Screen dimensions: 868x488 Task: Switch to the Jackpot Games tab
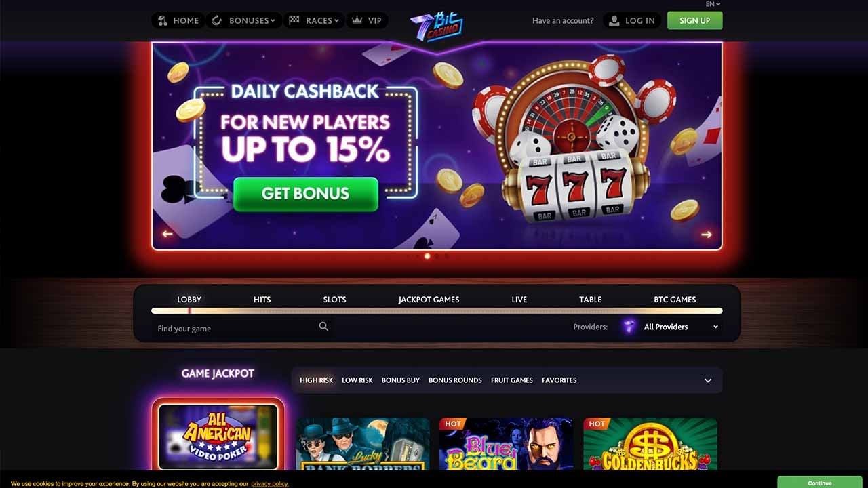click(x=429, y=300)
